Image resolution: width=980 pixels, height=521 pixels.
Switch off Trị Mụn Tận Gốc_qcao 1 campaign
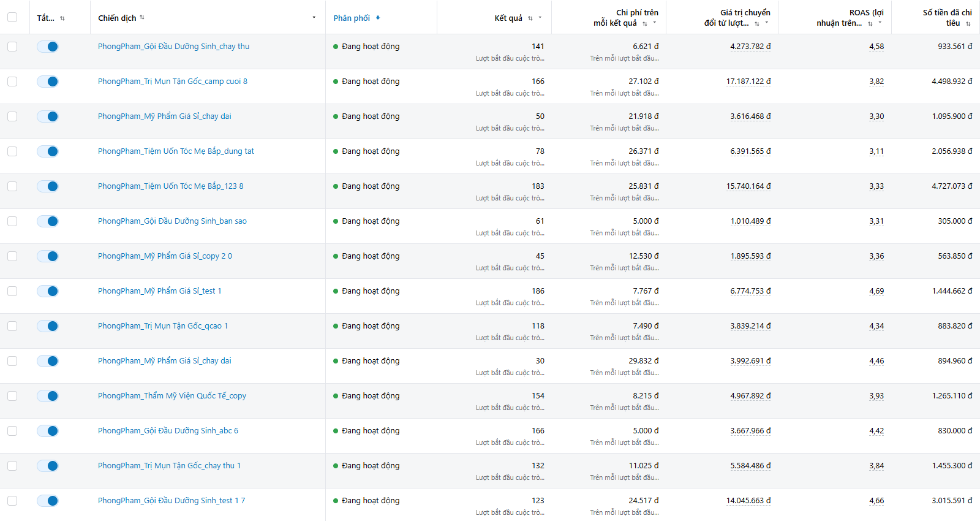tap(48, 326)
